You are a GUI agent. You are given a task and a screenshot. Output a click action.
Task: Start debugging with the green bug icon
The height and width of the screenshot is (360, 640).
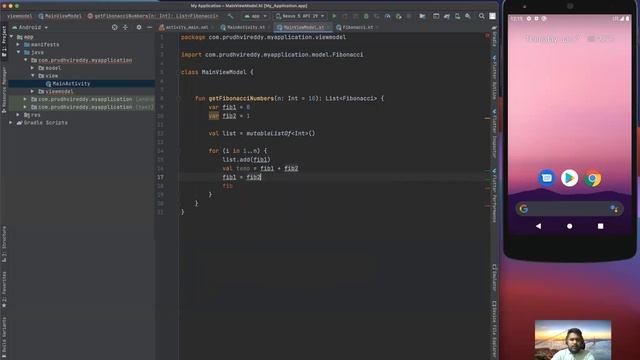[366, 16]
